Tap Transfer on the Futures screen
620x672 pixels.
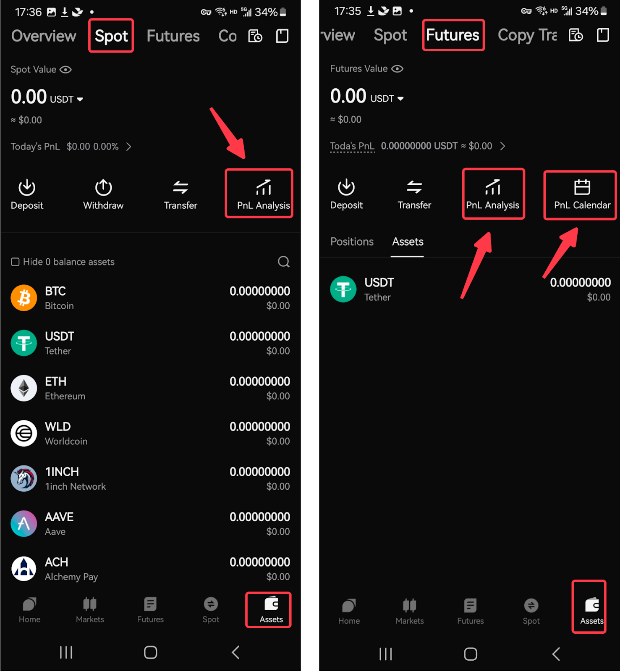414,194
